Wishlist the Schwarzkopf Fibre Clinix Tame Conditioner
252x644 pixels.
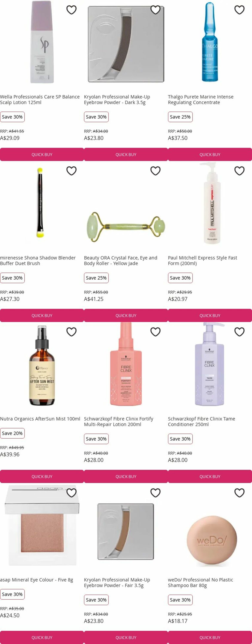point(240,332)
